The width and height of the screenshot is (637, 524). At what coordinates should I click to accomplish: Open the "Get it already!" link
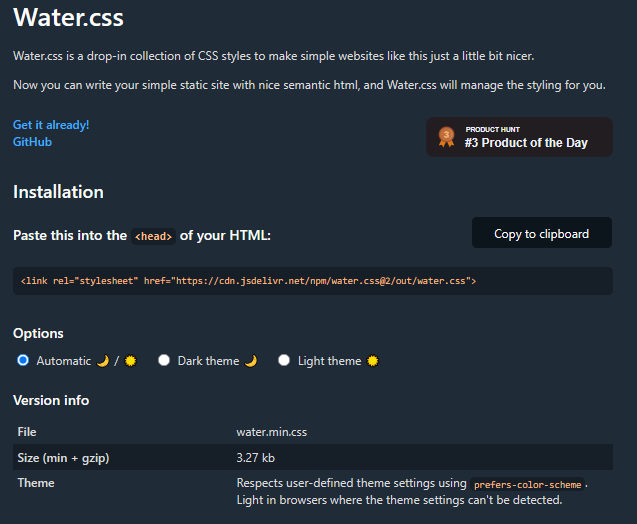click(51, 125)
